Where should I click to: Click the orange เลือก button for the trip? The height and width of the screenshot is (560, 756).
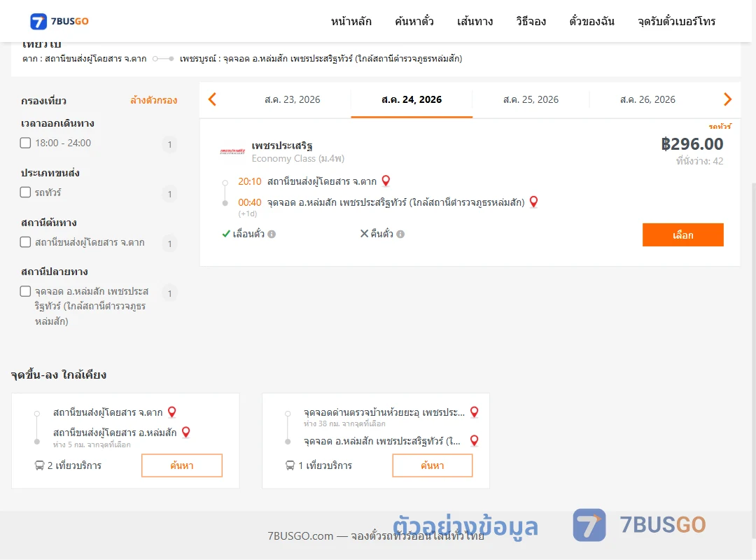682,235
